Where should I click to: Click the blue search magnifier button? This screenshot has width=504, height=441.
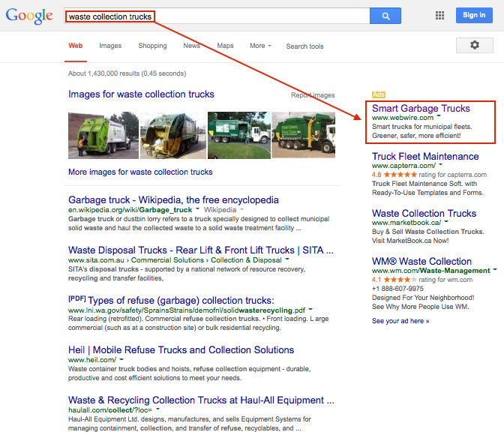click(x=385, y=16)
